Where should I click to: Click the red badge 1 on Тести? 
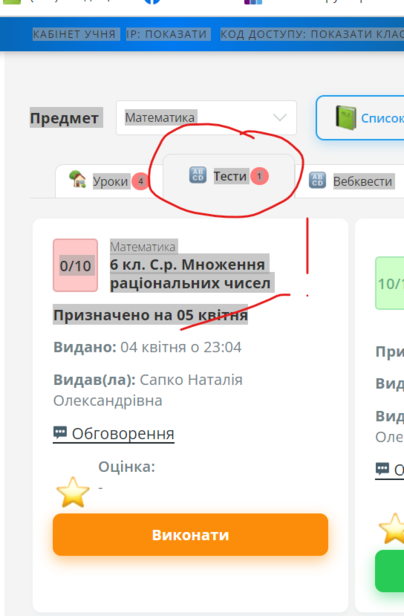click(x=259, y=176)
